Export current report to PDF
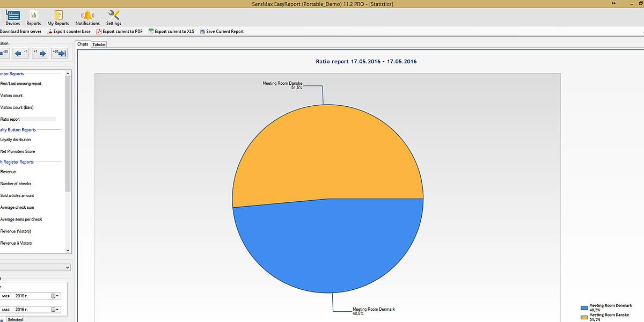This screenshot has width=644, height=322. click(119, 32)
